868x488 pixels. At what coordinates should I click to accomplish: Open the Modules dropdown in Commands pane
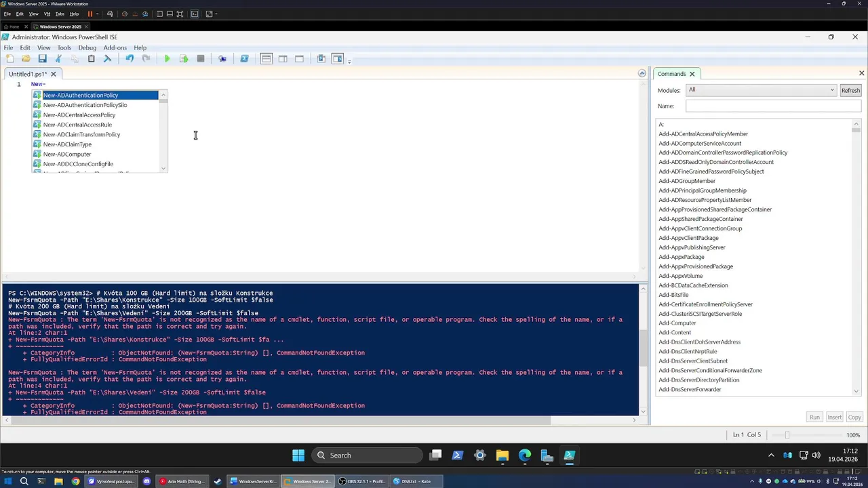(762, 90)
